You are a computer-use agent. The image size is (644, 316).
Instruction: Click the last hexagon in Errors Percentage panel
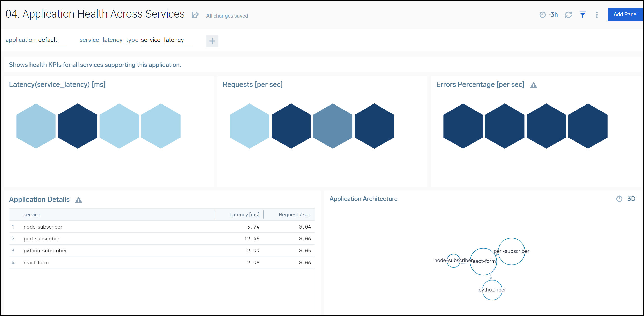pyautogui.click(x=588, y=126)
